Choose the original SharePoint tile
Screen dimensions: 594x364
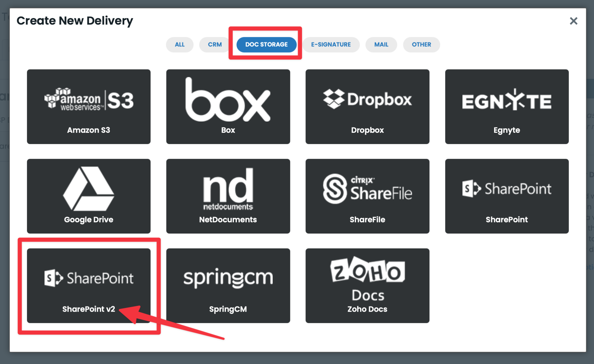tap(507, 196)
